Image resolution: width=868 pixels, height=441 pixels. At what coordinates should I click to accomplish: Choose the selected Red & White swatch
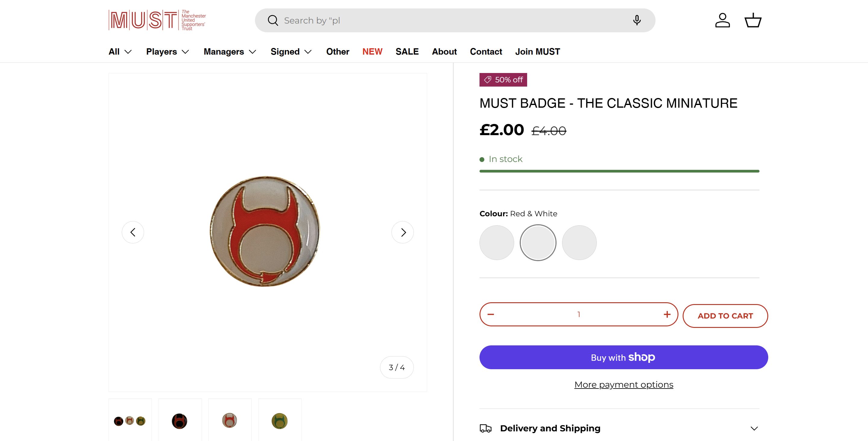point(538,243)
